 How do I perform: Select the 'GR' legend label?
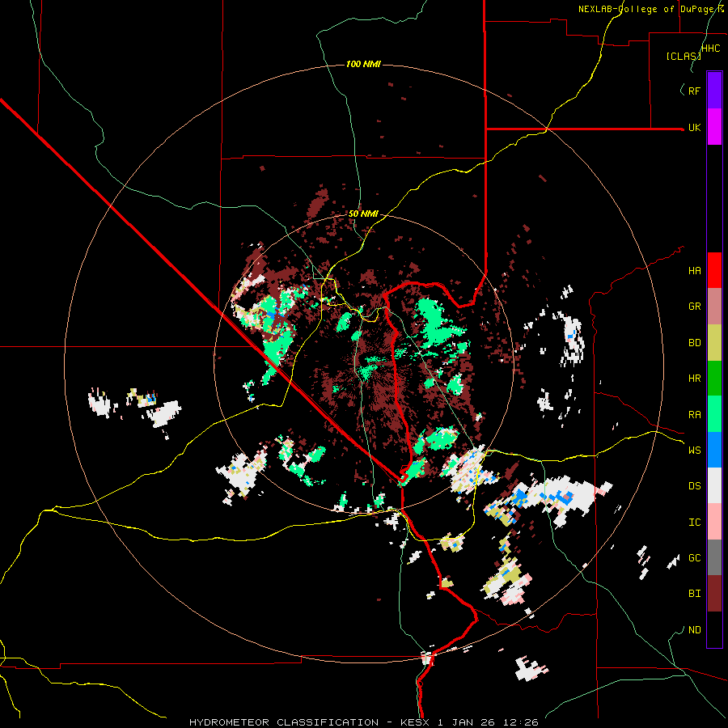(694, 307)
